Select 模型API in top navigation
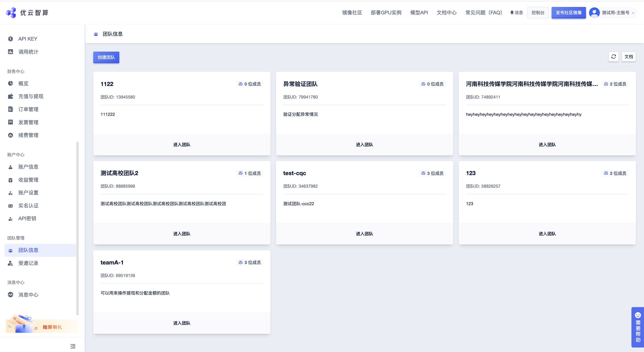 pyautogui.click(x=419, y=13)
